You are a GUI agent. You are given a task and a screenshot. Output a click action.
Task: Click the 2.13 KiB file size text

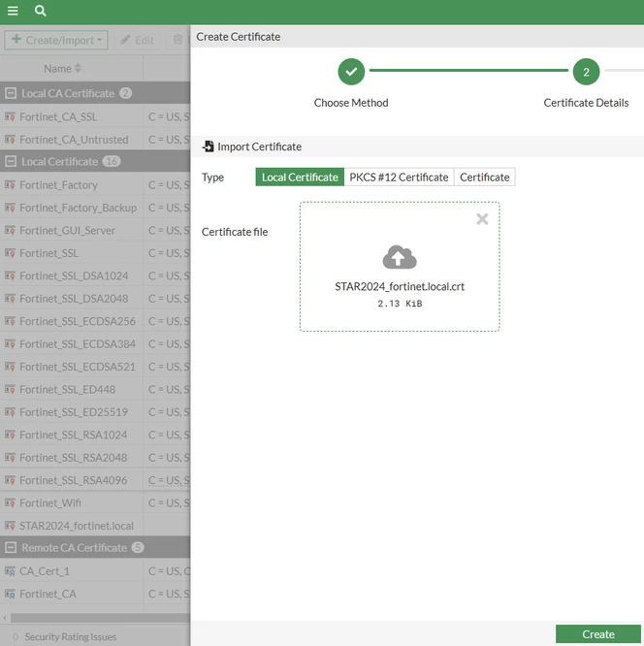[400, 304]
